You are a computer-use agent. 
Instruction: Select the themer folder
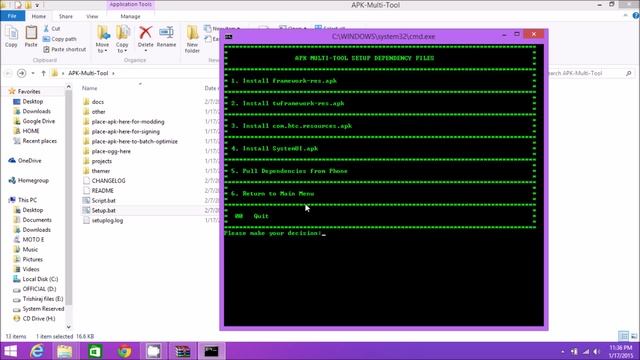click(100, 171)
